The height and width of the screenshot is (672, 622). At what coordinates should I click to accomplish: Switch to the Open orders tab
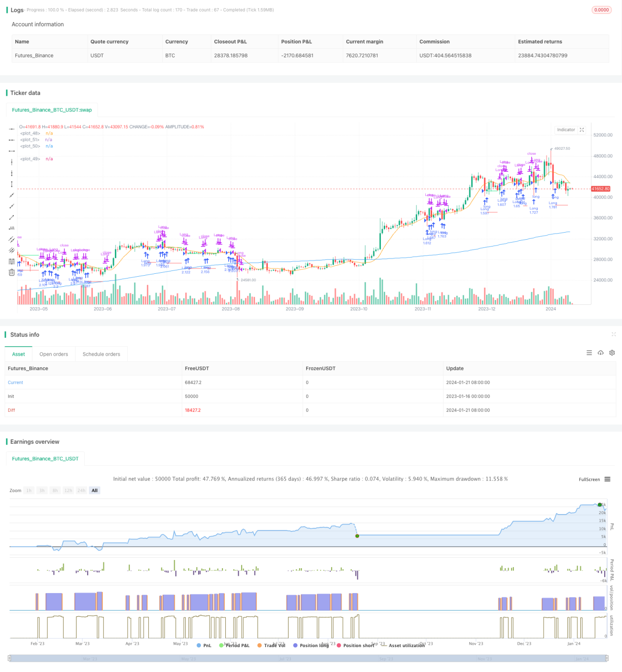[x=54, y=354]
